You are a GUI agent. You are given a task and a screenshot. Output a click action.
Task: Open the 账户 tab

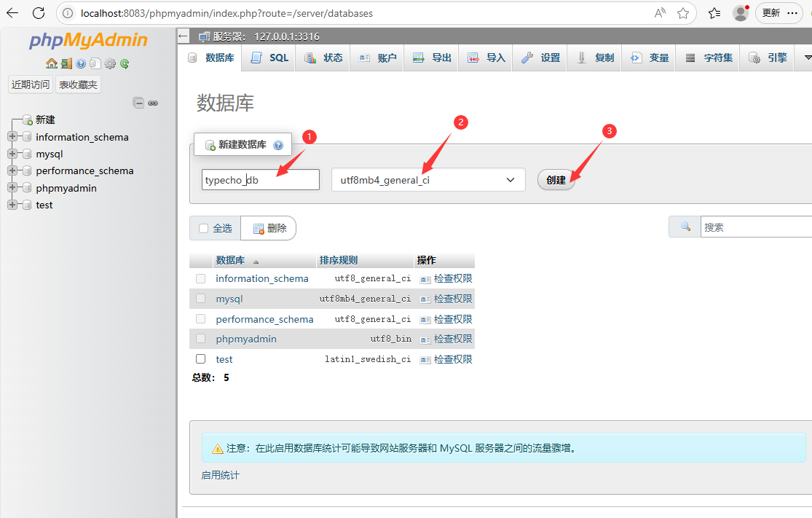click(377, 58)
